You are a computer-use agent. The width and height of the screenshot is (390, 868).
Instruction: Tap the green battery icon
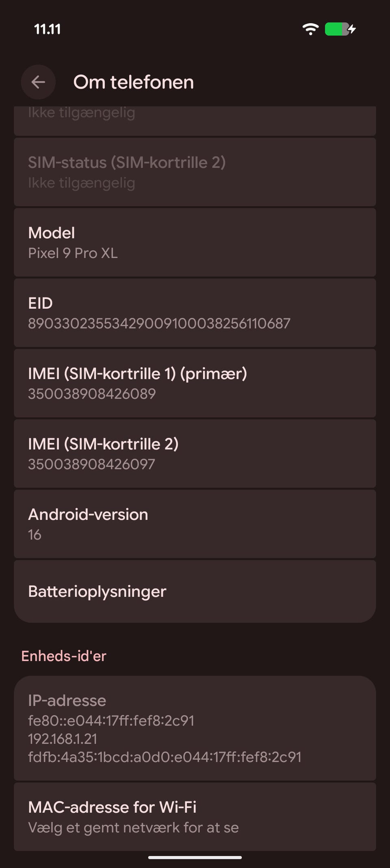point(336,29)
